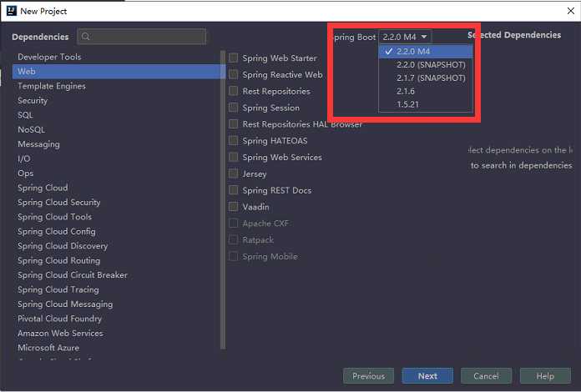Select Microsoft Azure category
581x392 pixels.
pos(116,348)
